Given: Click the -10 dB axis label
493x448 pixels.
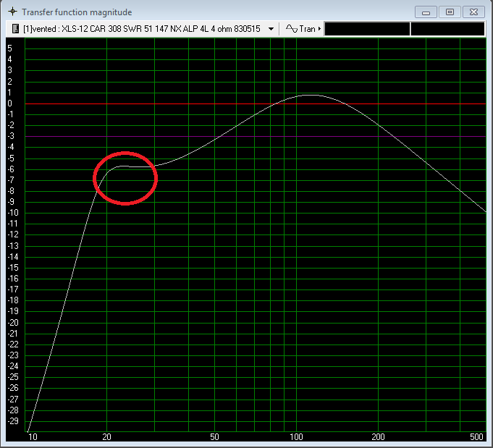Looking at the screenshot, I should pyautogui.click(x=13, y=213).
